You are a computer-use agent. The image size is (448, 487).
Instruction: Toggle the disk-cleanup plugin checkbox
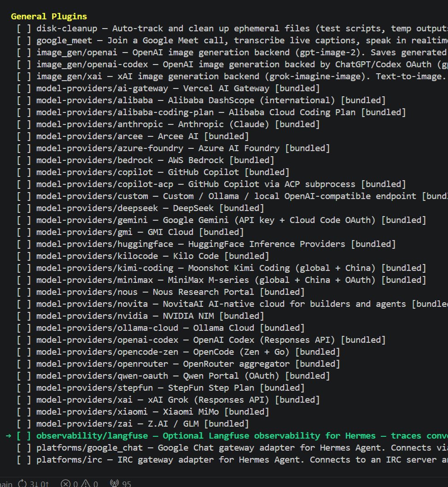[24, 29]
